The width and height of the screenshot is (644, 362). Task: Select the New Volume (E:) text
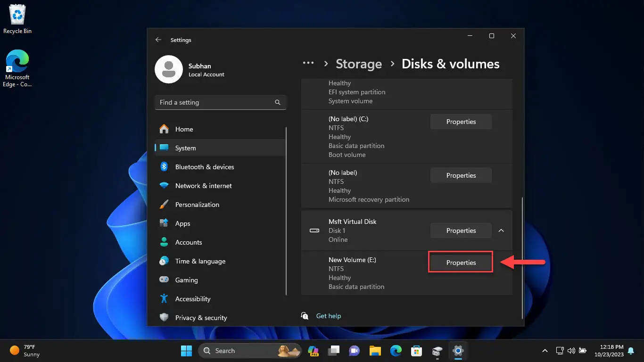(352, 260)
